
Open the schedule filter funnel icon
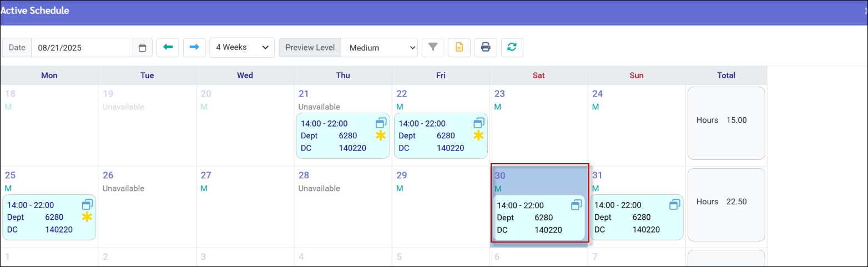pos(433,48)
